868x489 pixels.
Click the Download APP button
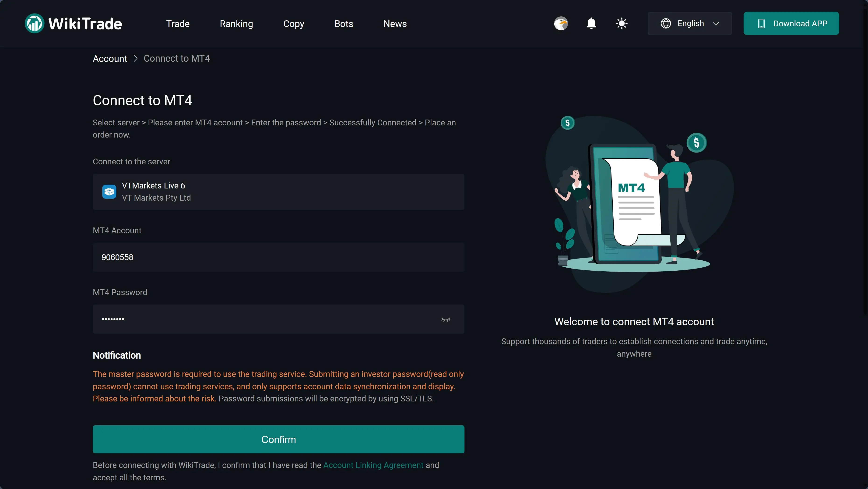(791, 23)
